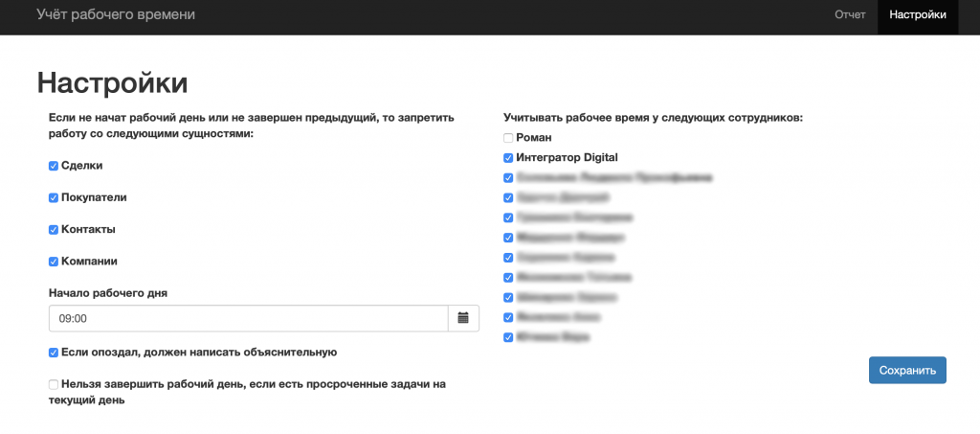The image size is (980, 434).
Task: Uncheck the Интегратор Digital employee checkbox
Action: 508,158
